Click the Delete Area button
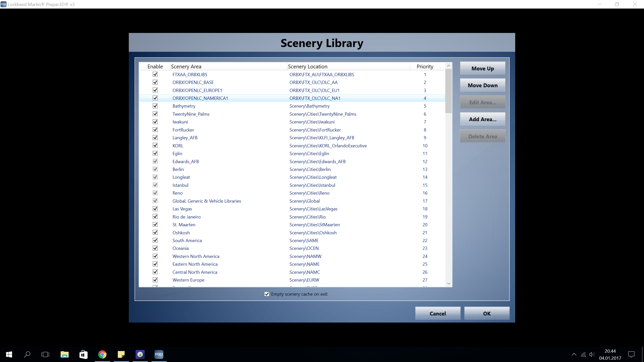The image size is (644, 362). click(x=482, y=136)
